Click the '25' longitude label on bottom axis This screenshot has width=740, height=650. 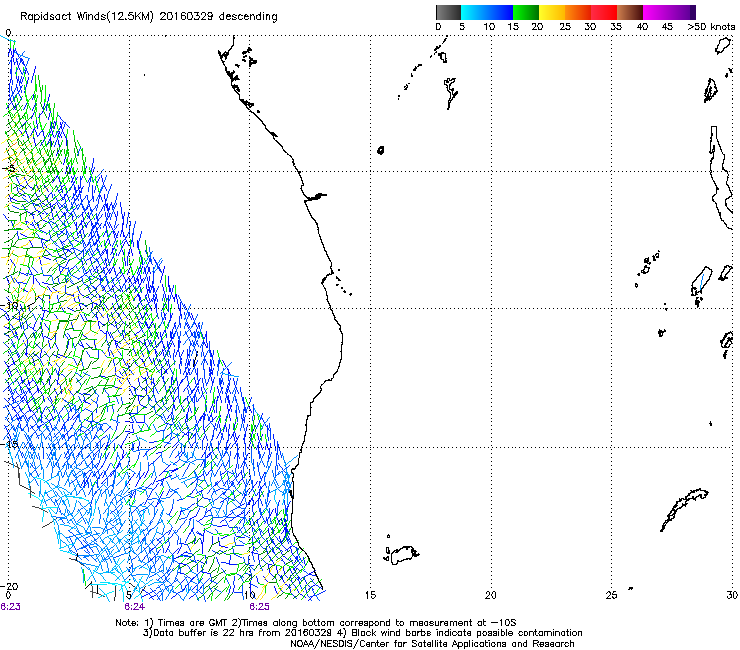click(x=611, y=595)
